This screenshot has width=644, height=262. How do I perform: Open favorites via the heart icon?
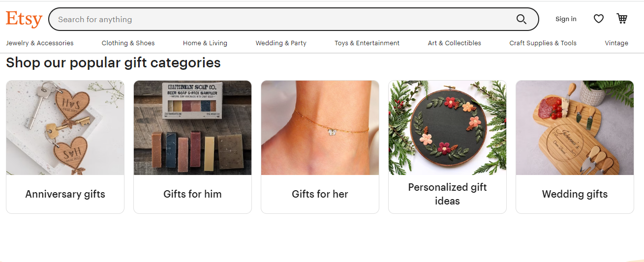point(598,19)
